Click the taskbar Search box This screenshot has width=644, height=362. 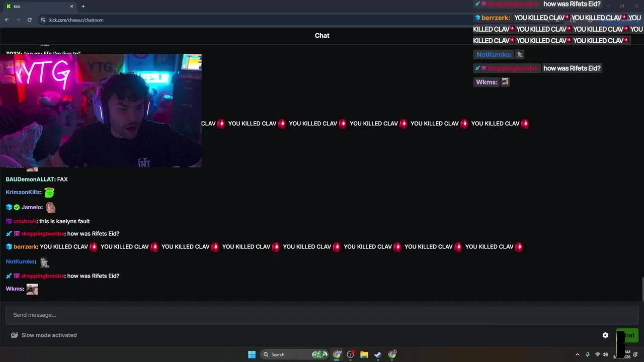294,354
